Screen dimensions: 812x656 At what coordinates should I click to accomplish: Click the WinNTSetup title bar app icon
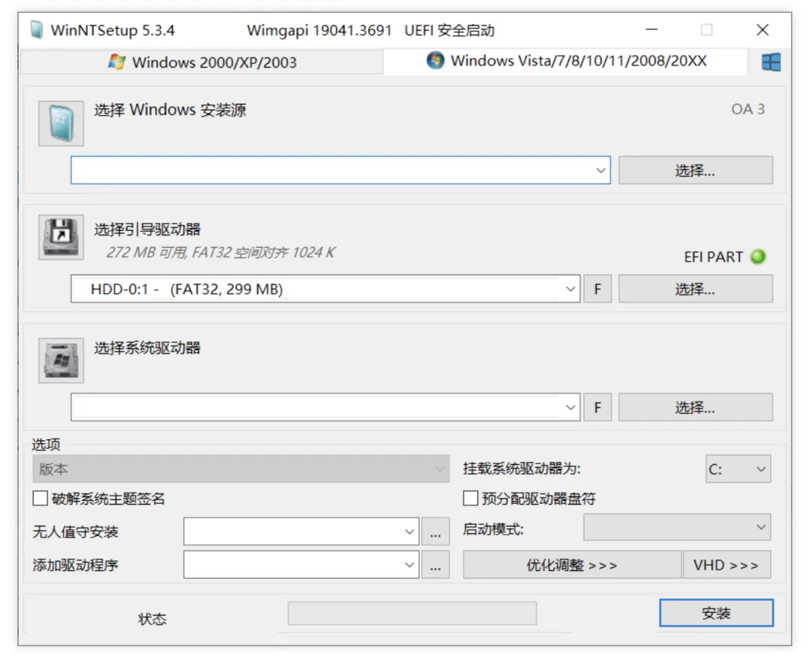point(36,29)
